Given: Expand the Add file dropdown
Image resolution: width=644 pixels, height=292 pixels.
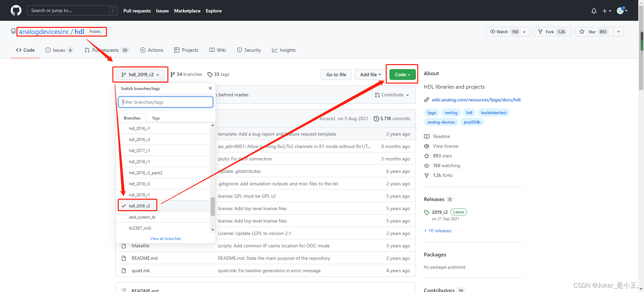Looking at the screenshot, I should tap(370, 75).
